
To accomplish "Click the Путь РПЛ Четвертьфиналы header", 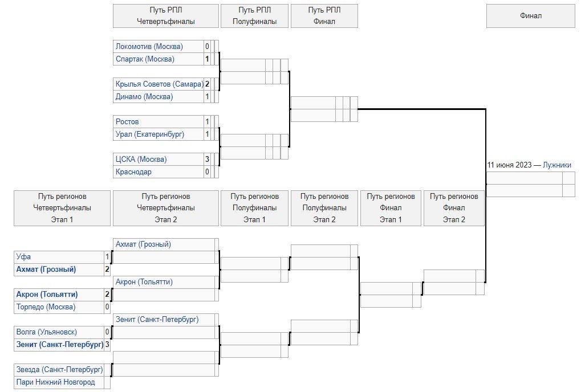I will coord(166,16).
